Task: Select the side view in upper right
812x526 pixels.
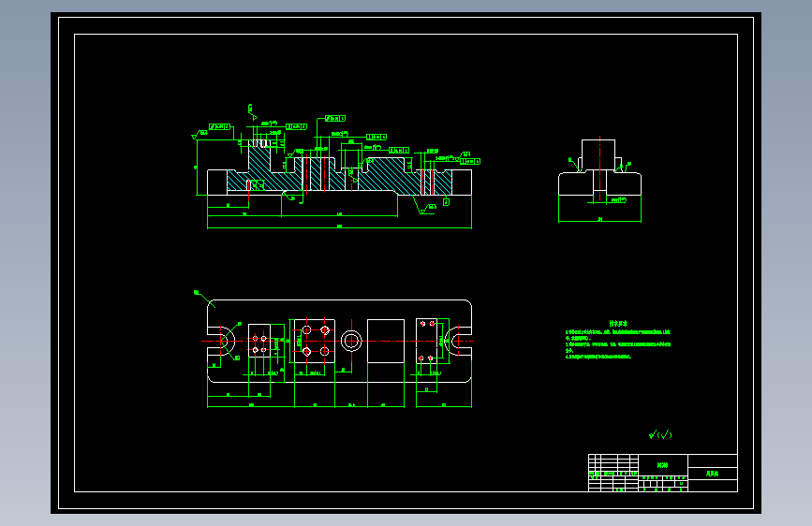Action: click(599, 168)
